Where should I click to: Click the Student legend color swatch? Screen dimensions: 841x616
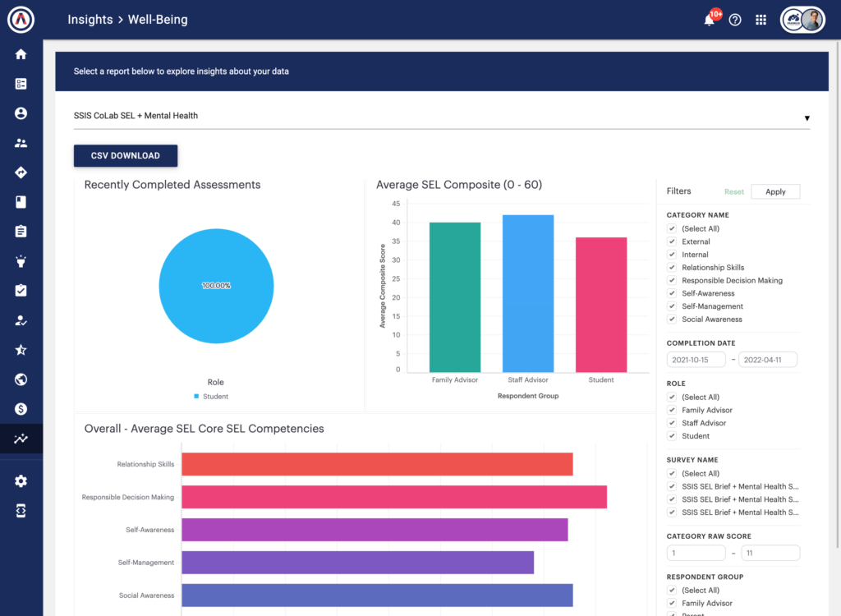[196, 396]
